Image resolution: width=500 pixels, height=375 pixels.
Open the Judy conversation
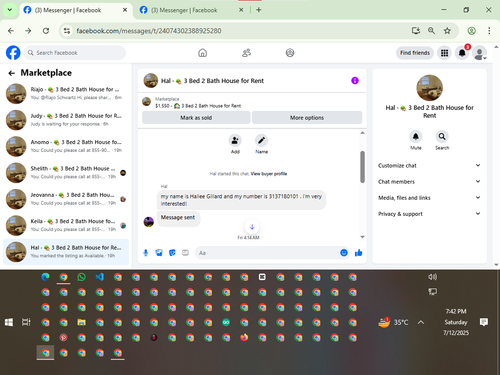click(66, 120)
